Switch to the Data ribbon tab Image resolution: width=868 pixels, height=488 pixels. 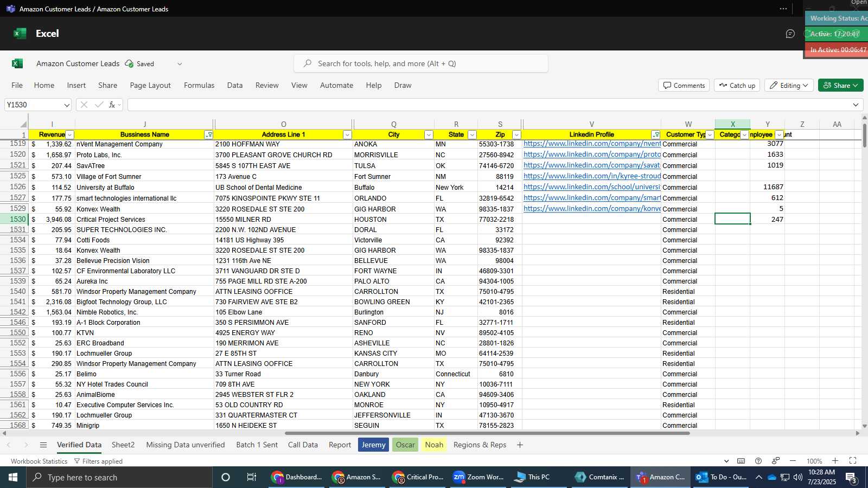(235, 85)
